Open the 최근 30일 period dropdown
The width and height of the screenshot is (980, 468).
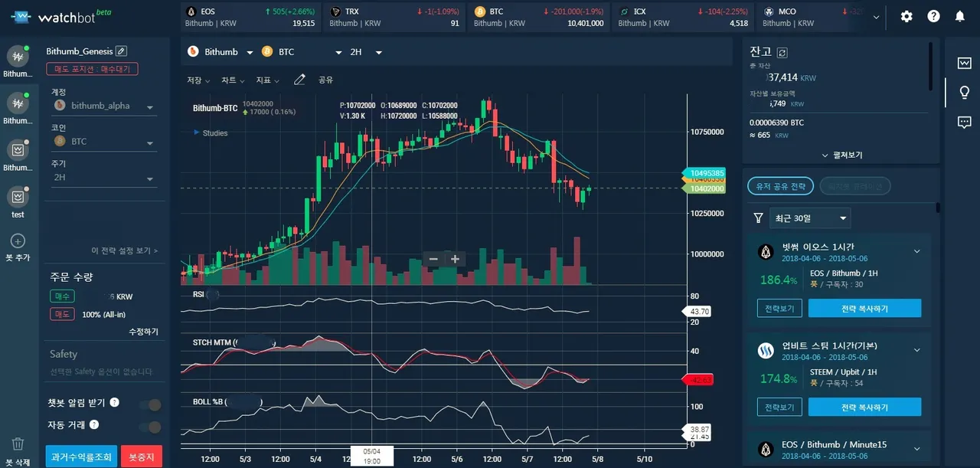coord(811,218)
